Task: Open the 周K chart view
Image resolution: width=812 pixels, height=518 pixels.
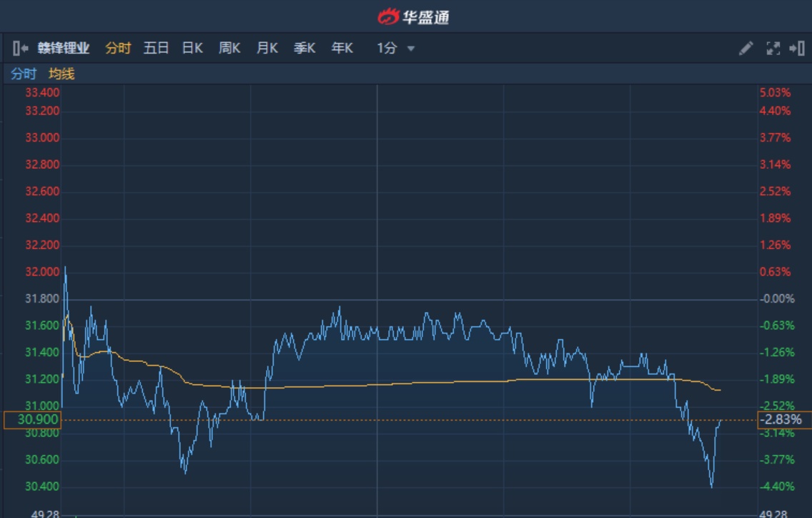Action: coord(229,49)
